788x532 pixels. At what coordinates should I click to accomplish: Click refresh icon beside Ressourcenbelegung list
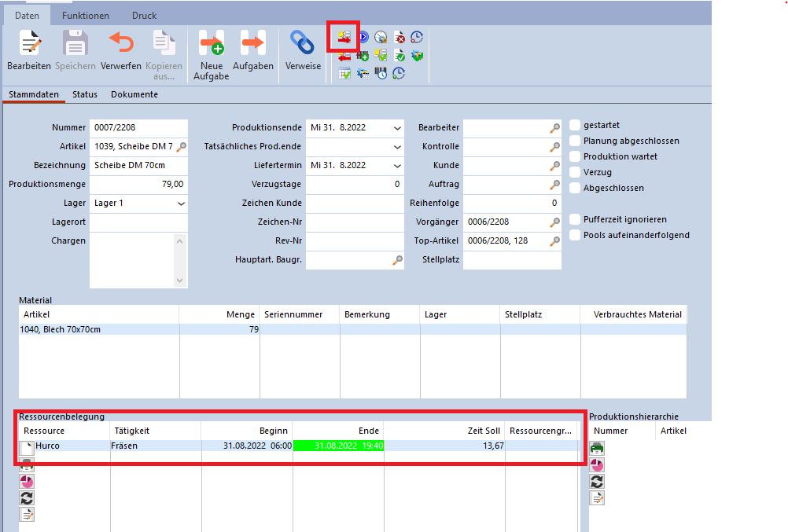pos(27,497)
